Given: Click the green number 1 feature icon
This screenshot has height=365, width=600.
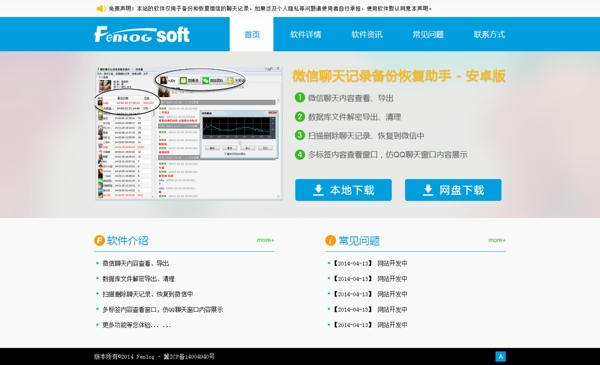Looking at the screenshot, I should (300, 98).
